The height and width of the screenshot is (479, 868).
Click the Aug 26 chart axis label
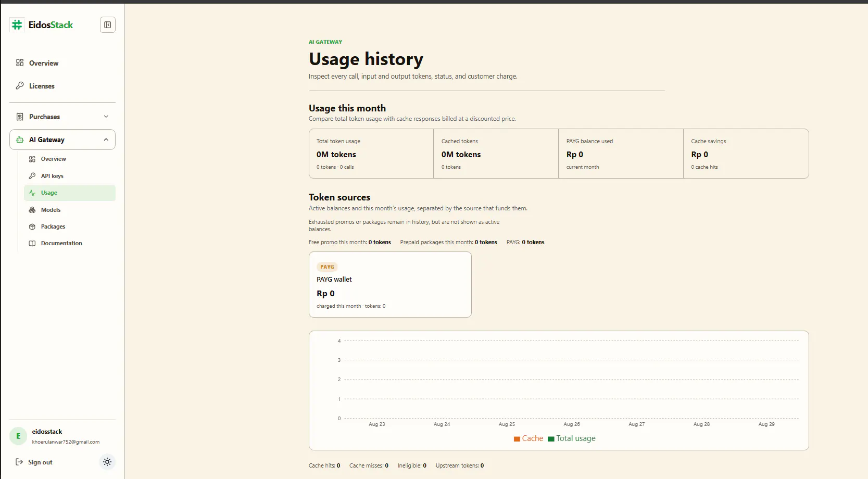(x=572, y=424)
